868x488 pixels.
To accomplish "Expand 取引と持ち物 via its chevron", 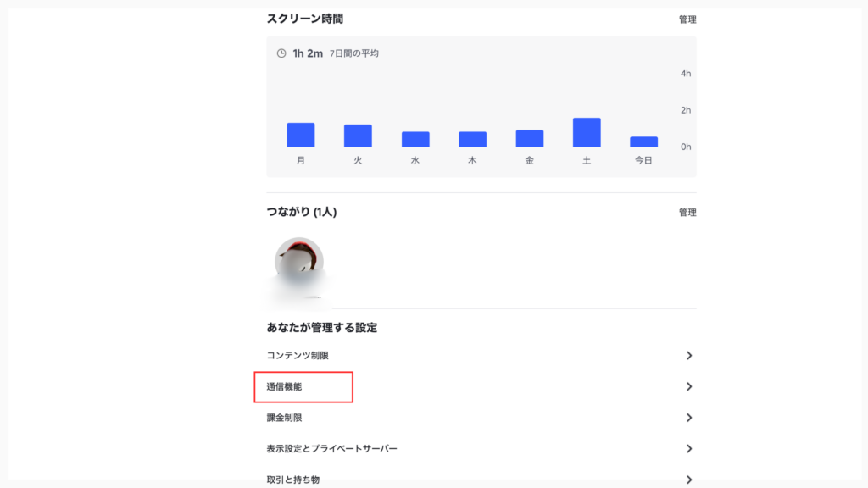I will click(x=689, y=480).
